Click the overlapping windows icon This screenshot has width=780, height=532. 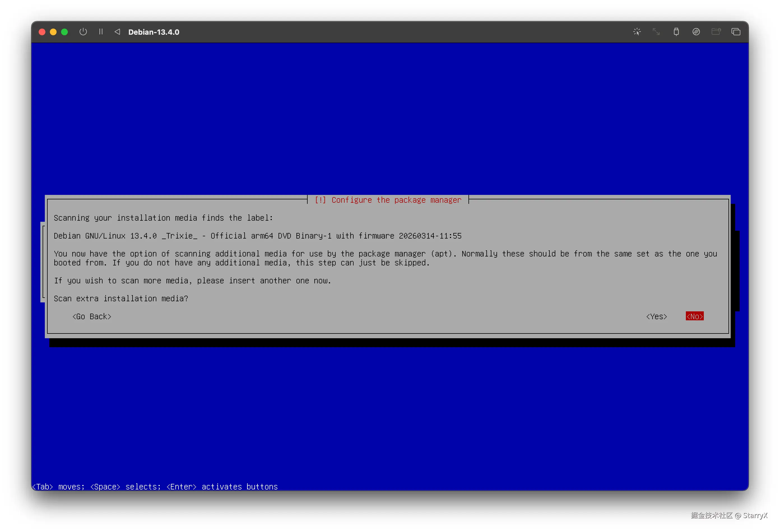(736, 32)
